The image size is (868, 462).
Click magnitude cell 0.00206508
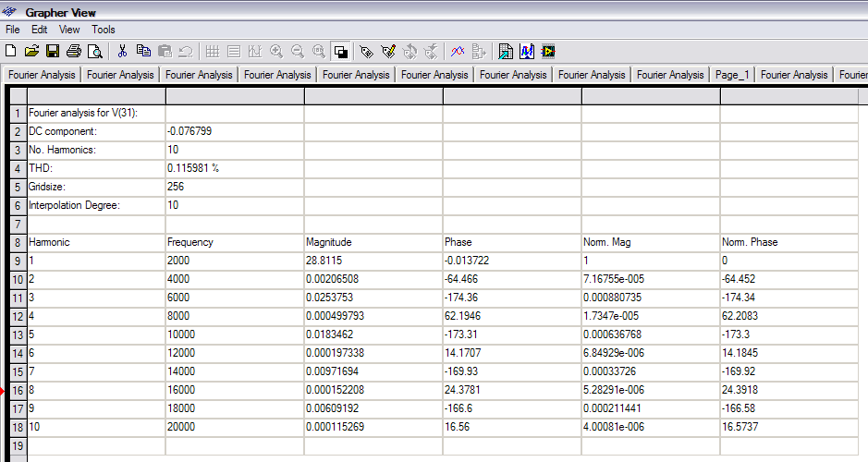[x=373, y=279]
